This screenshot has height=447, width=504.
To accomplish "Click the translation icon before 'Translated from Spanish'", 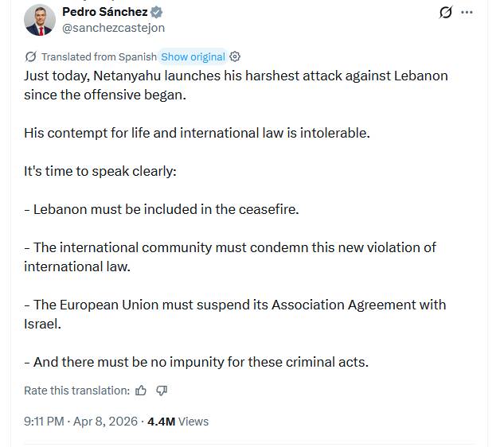I will point(30,56).
